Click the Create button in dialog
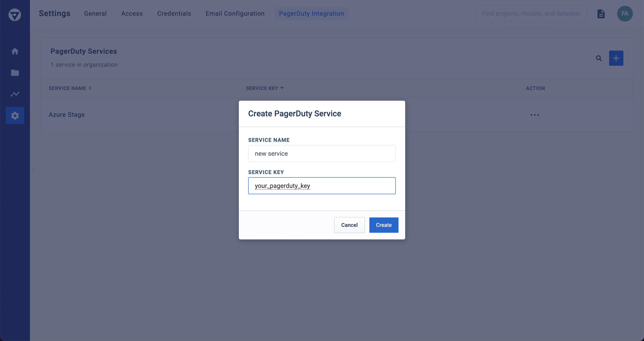The height and width of the screenshot is (341, 644). pos(384,225)
